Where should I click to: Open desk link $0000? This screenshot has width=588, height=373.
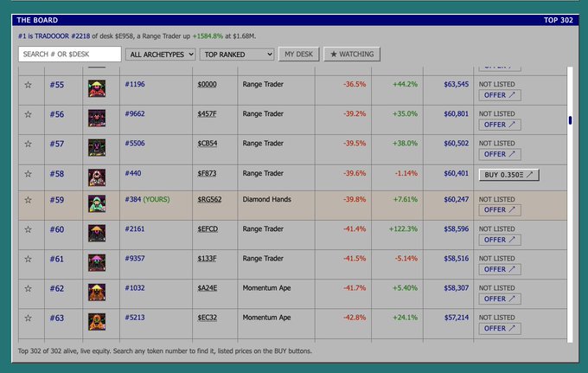click(x=207, y=85)
